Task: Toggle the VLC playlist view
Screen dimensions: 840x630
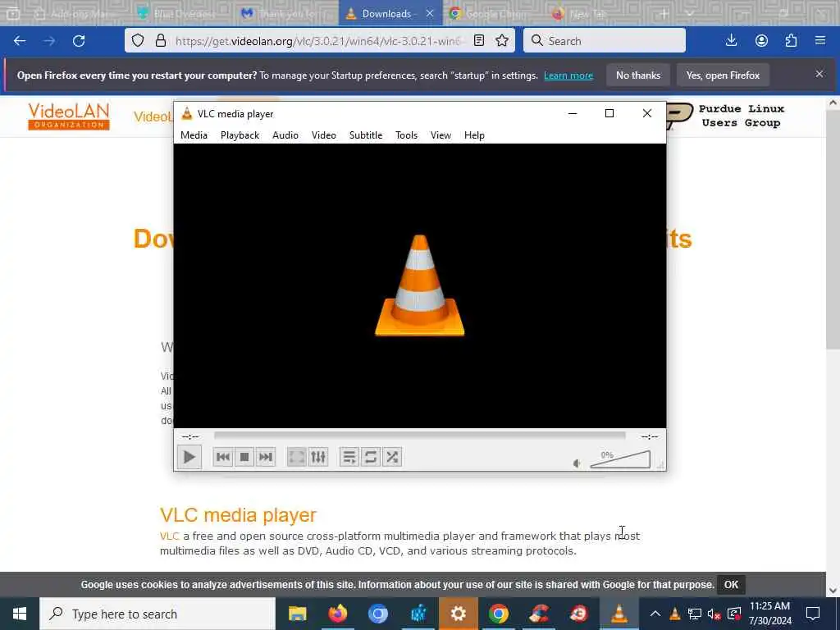Action: coord(349,457)
